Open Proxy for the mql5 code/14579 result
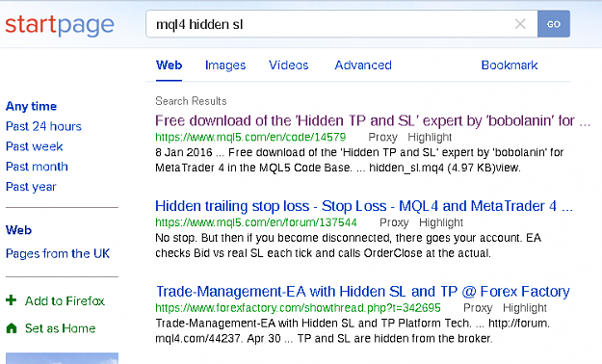Image resolution: width=602 pixels, height=364 pixels. click(x=382, y=137)
